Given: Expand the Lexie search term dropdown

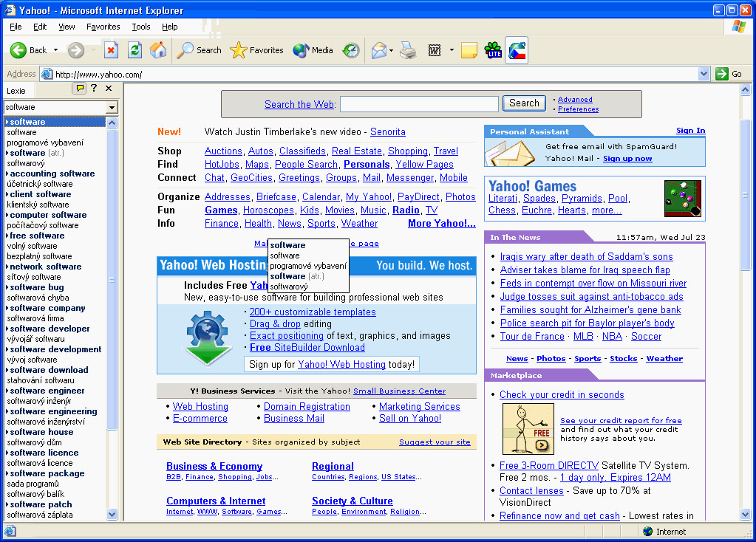Looking at the screenshot, I should pyautogui.click(x=112, y=107).
